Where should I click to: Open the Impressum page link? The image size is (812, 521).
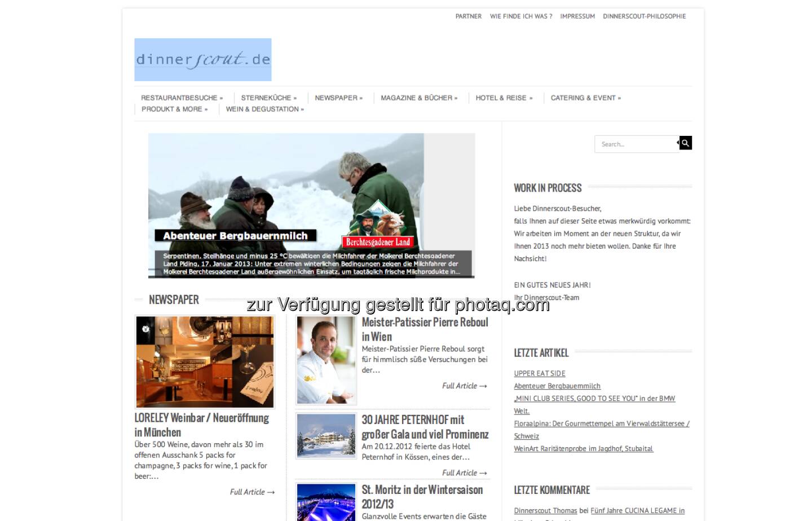coord(577,16)
